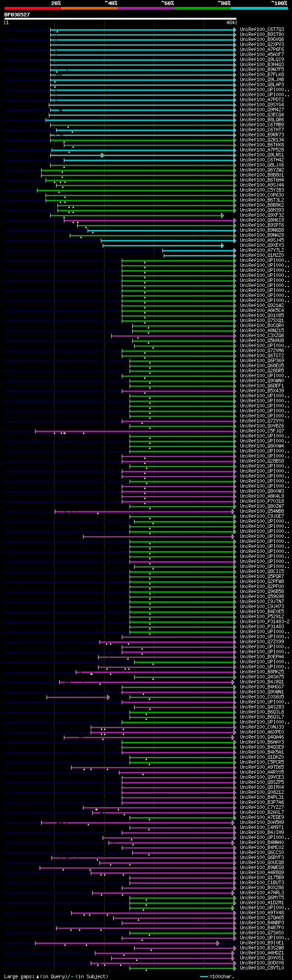Viewport: 292px width, 980px height.
Task: Select hit UniRef100_A5AXF7
Action: click(262, 55)
